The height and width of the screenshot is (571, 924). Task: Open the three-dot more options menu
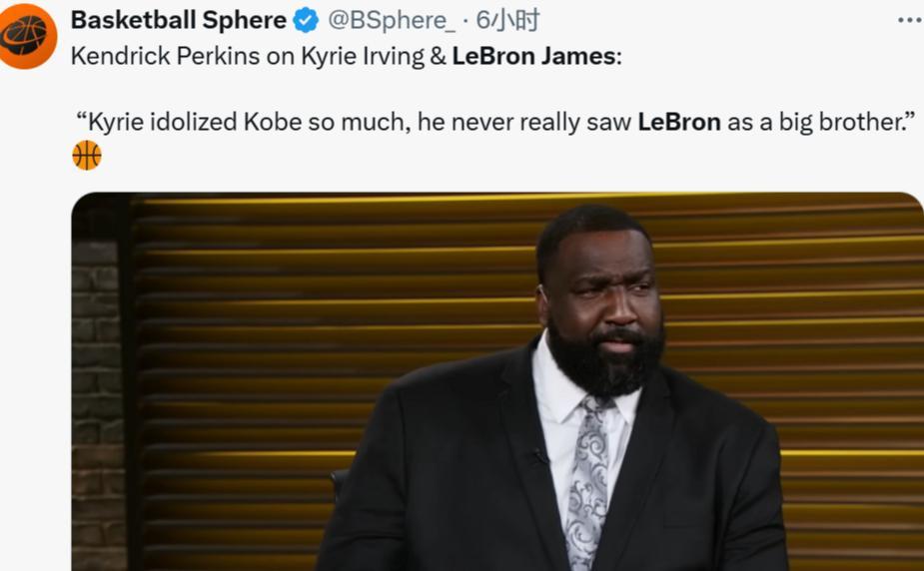click(908, 20)
